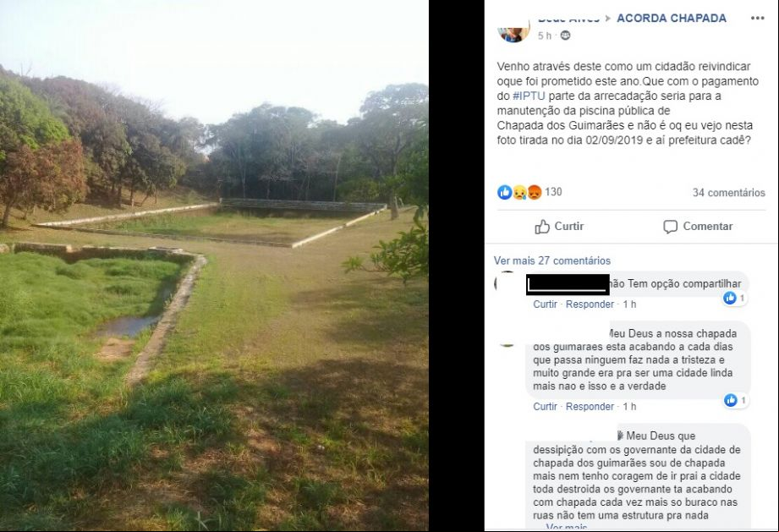This screenshot has height=532, width=779.
Task: Click the public audience icon next to 5 h
Action: (x=565, y=36)
